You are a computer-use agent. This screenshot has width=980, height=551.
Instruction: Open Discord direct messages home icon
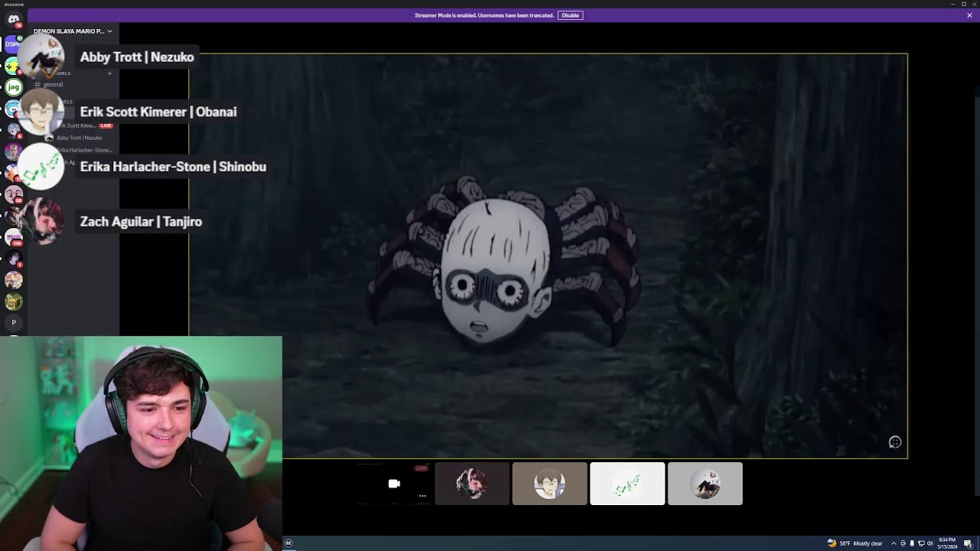point(13,20)
